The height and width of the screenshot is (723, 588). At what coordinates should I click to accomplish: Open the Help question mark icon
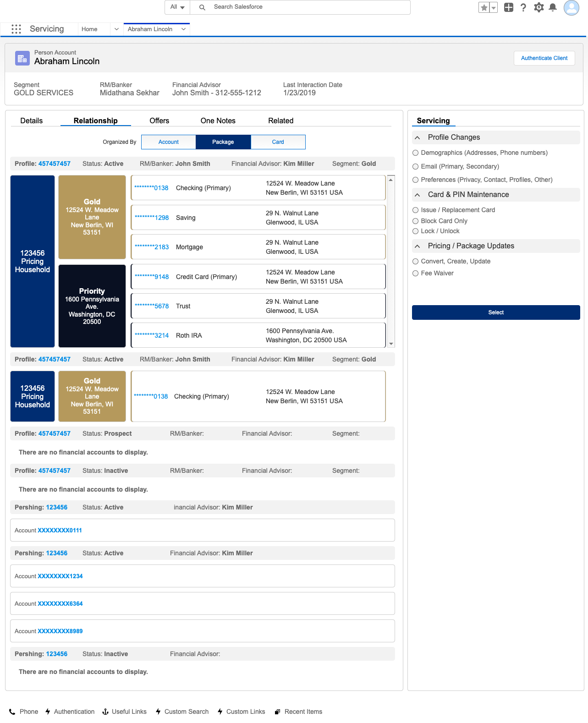tap(523, 7)
